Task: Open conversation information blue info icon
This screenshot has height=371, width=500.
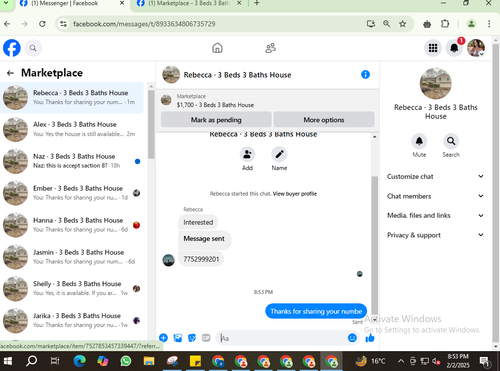Action: point(365,74)
